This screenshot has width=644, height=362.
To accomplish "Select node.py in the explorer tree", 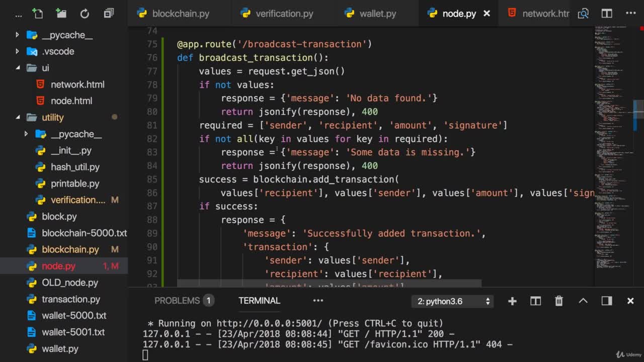I will (64, 266).
